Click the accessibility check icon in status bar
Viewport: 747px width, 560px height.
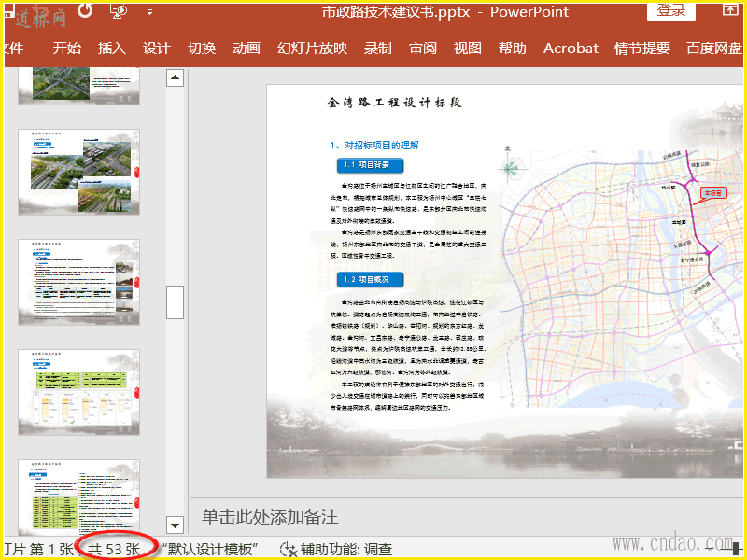coord(289,550)
